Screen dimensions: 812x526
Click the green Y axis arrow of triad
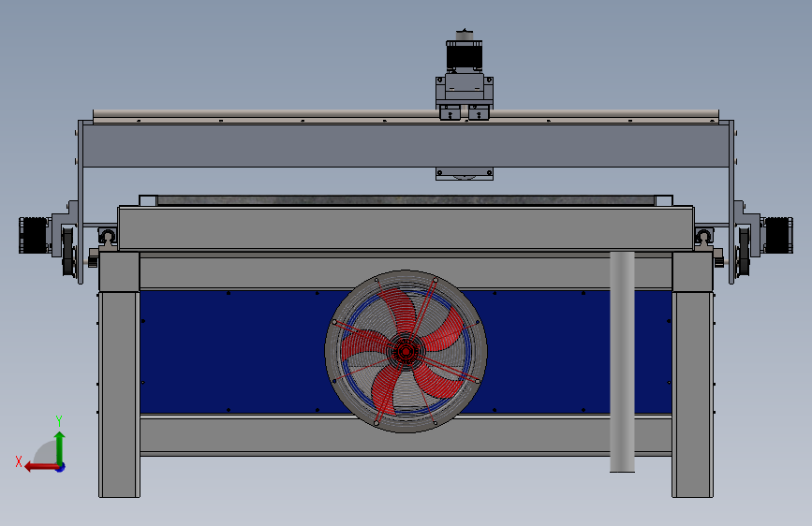pos(60,447)
